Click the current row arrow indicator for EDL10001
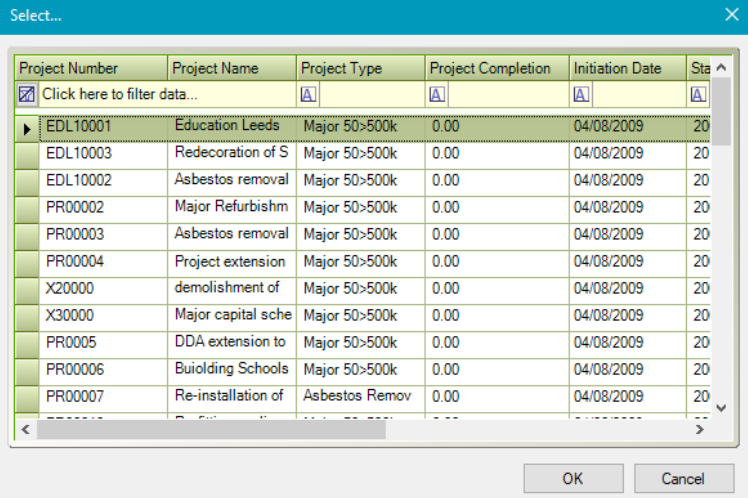Viewport: 748px width, 498px height. coord(27,127)
